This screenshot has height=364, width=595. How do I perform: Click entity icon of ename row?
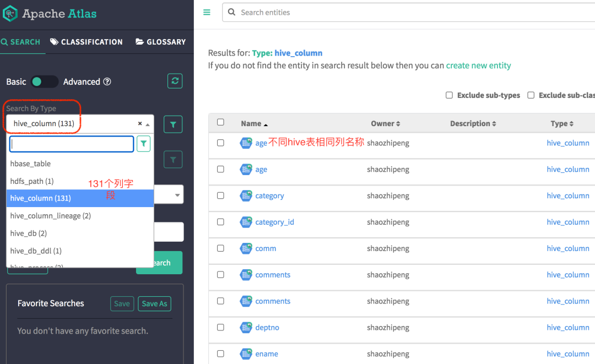(x=246, y=354)
